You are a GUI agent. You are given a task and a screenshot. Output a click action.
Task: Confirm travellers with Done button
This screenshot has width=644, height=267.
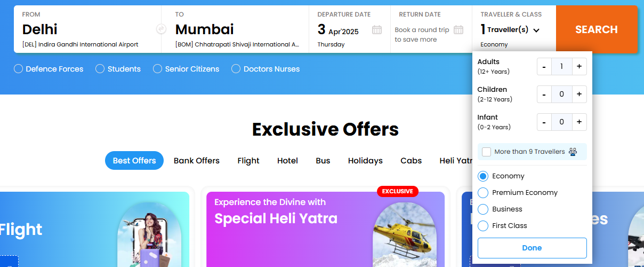click(532, 248)
